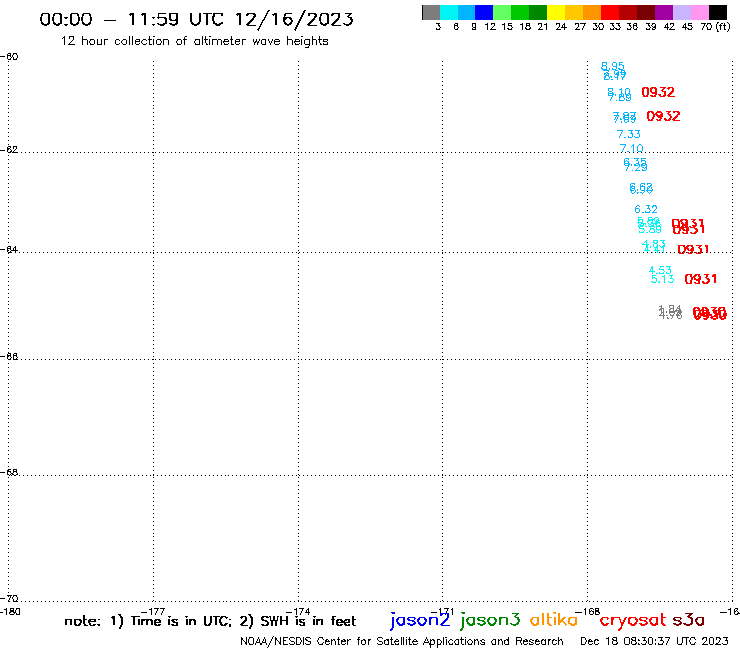The height and width of the screenshot is (650, 740).
Task: Click the lavender swatch in the color scale
Action: pos(681,12)
